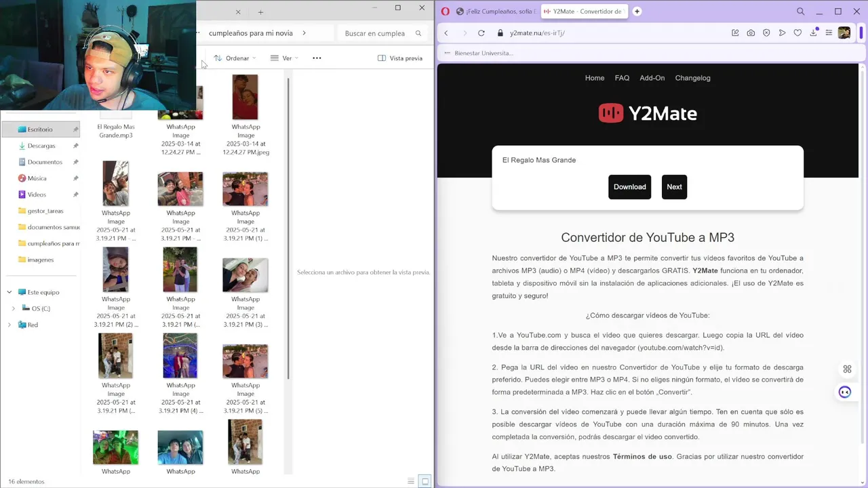Open Vídeos in the navigation pane
The height and width of the screenshot is (488, 868).
tap(37, 195)
